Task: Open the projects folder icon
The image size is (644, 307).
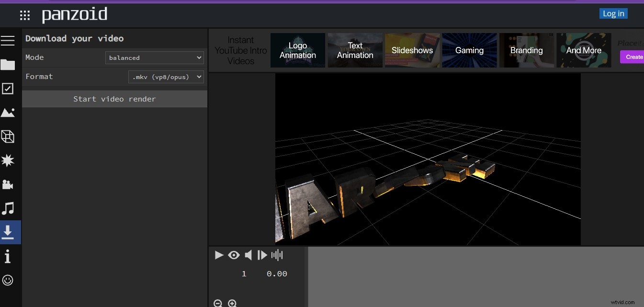Action: [x=8, y=65]
